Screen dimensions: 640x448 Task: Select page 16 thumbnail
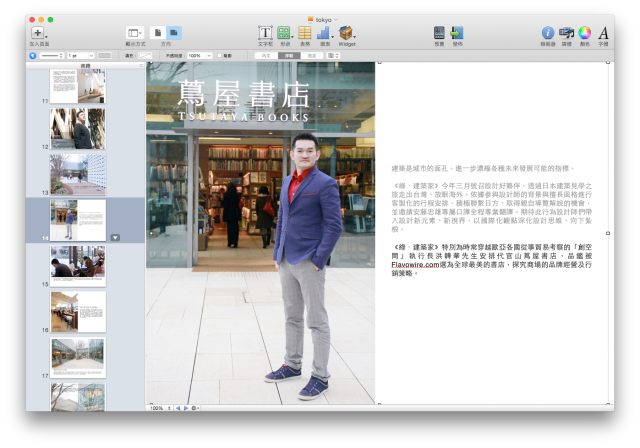pos(78,311)
